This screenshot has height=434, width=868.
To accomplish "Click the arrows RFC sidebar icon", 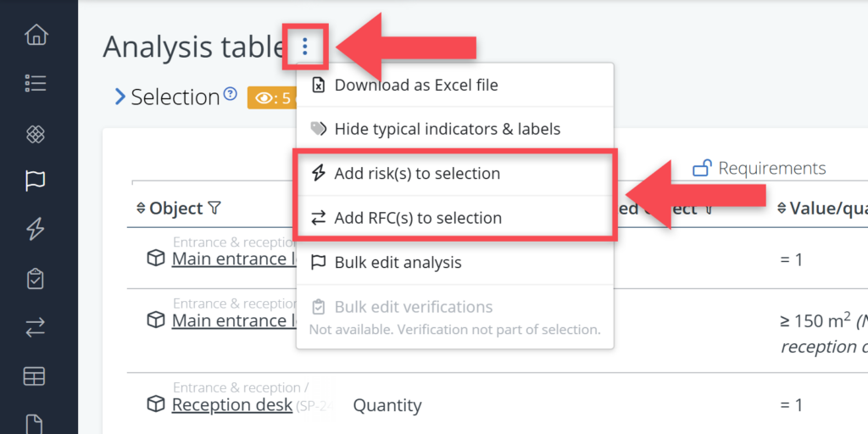I will (36, 328).
